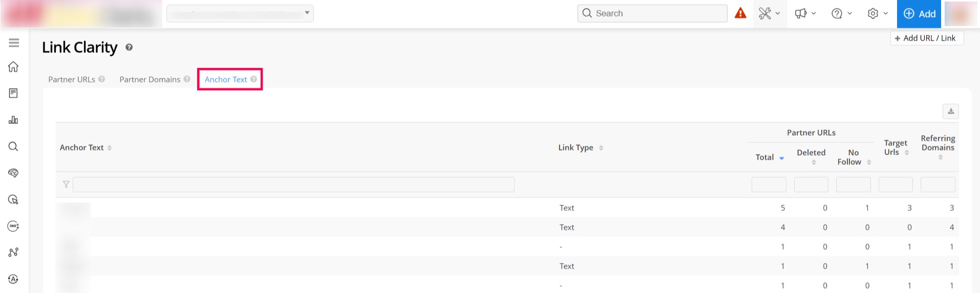
Task: Go to Home via sidebar house icon
Action: [x=14, y=67]
